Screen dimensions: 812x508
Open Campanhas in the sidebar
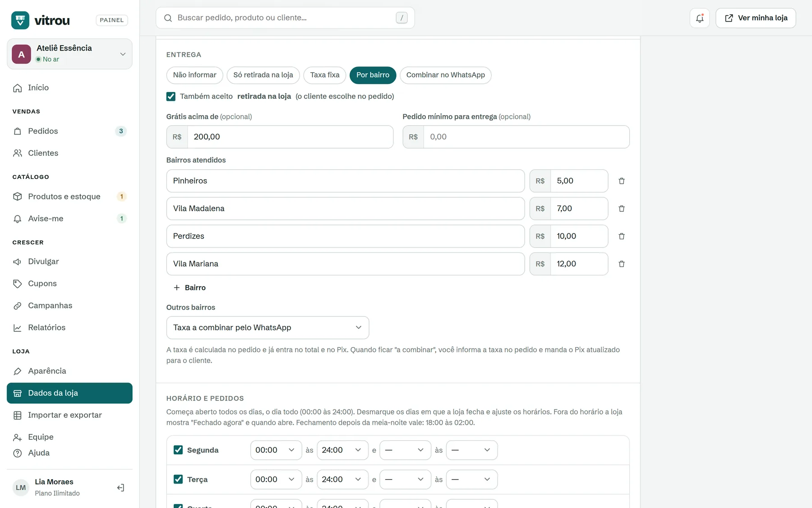click(x=69, y=306)
